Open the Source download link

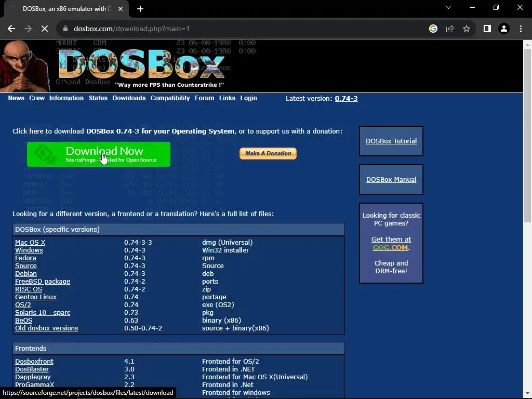click(26, 265)
